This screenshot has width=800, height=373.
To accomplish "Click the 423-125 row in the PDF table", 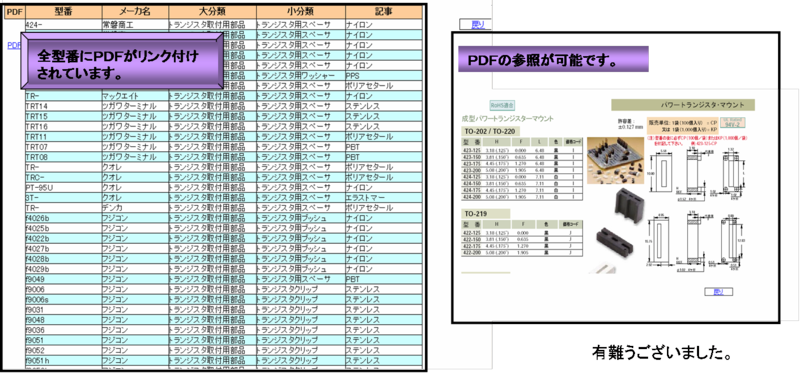I will 522,152.
